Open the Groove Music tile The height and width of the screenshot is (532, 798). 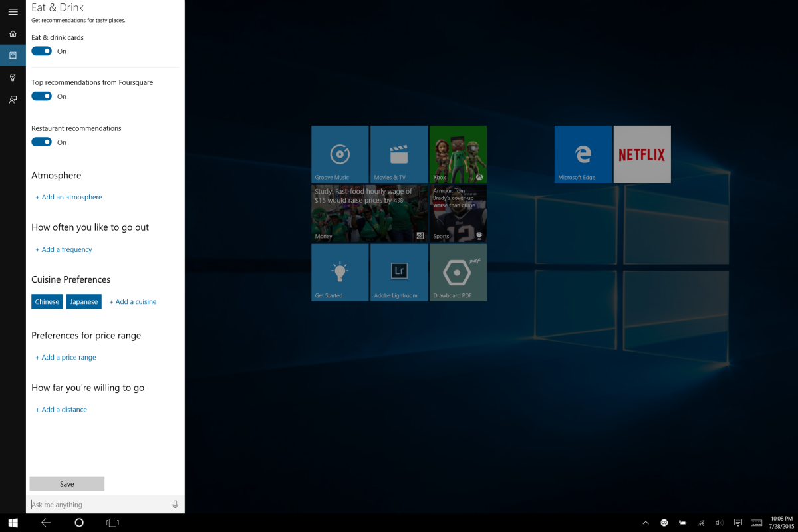(x=340, y=154)
